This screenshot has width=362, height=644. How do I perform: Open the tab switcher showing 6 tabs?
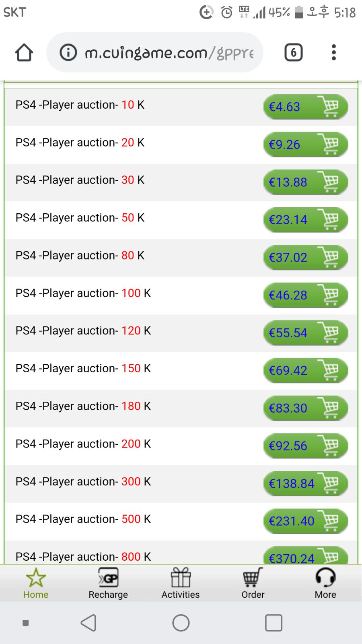293,52
